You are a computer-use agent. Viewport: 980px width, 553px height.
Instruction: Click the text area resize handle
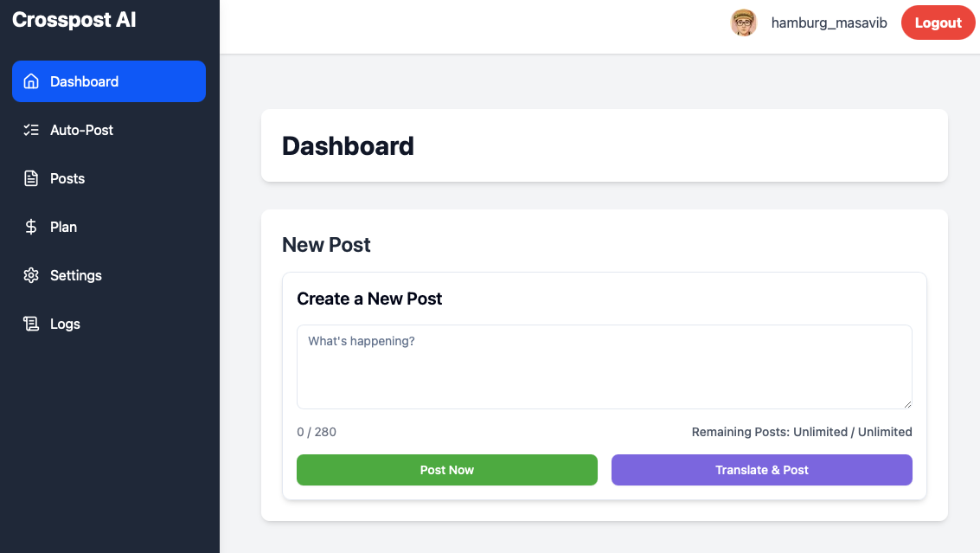point(907,404)
